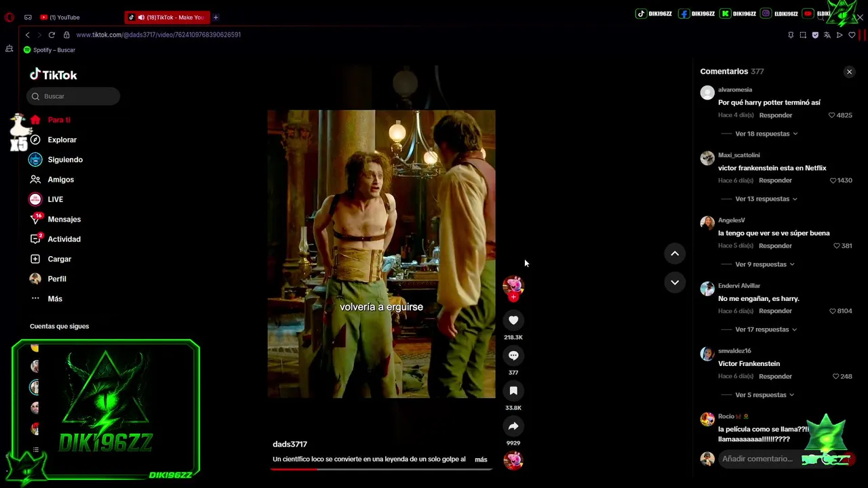This screenshot has width=868, height=488.
Task: Click the Buscar search field
Action: [73, 96]
